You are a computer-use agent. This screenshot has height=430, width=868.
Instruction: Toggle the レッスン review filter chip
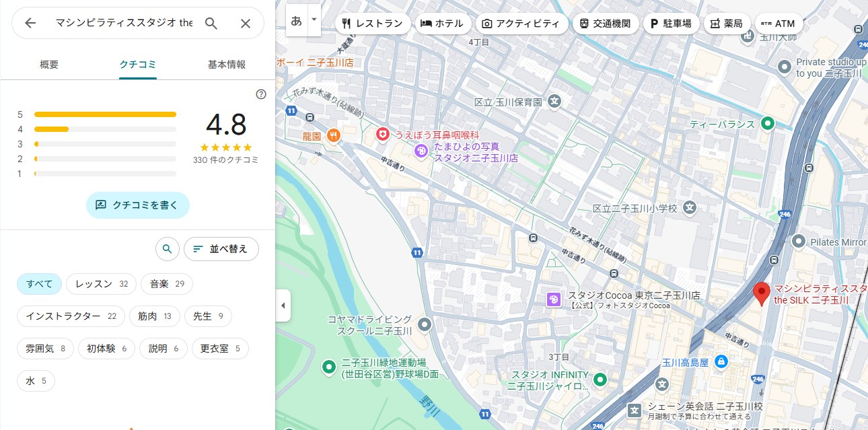coord(101,284)
